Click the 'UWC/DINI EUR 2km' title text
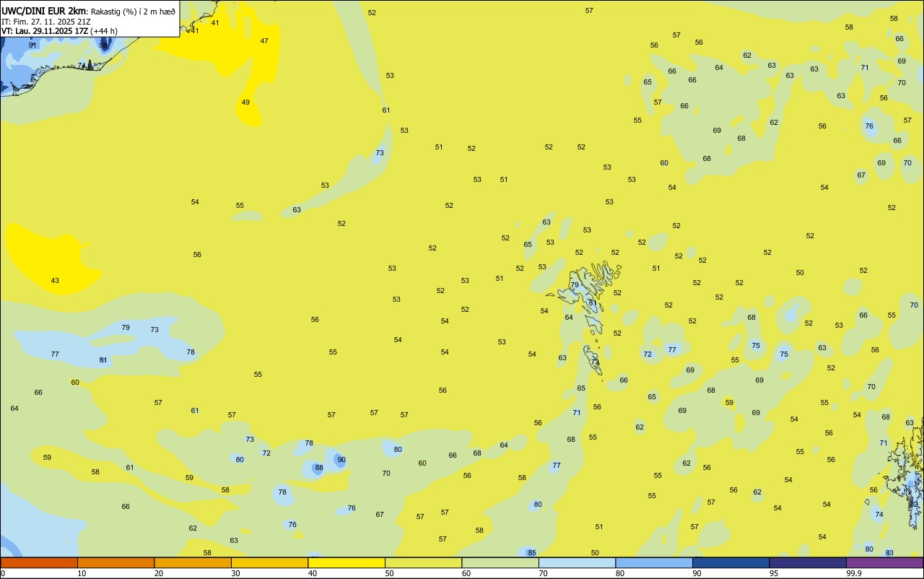 pos(44,11)
